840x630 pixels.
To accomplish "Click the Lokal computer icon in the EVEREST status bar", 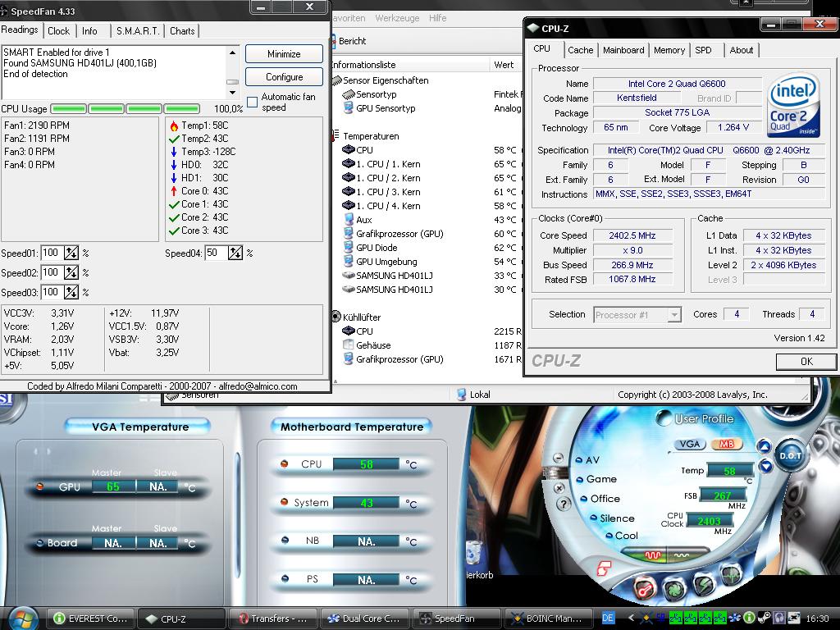I will [x=461, y=395].
